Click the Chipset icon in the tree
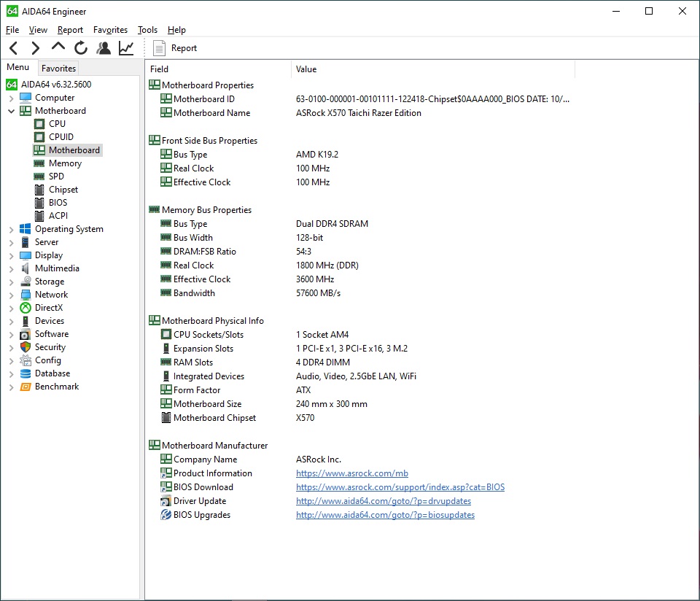The height and width of the screenshot is (601, 700). coord(39,190)
